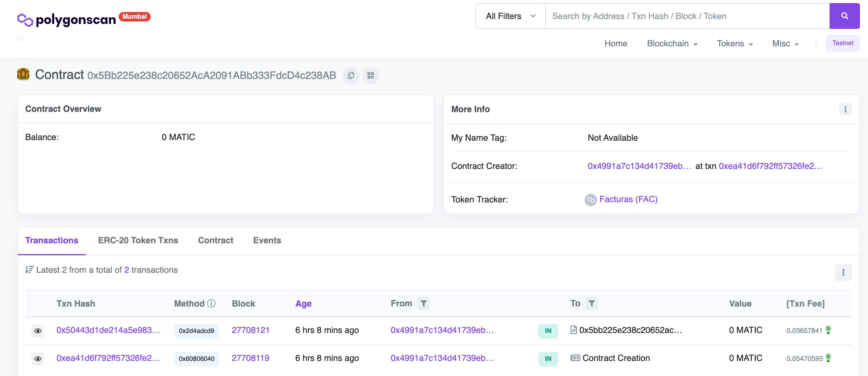Viewport: 868px width, 376px height.
Task: Click the Contract Creation icon
Action: 575,358
